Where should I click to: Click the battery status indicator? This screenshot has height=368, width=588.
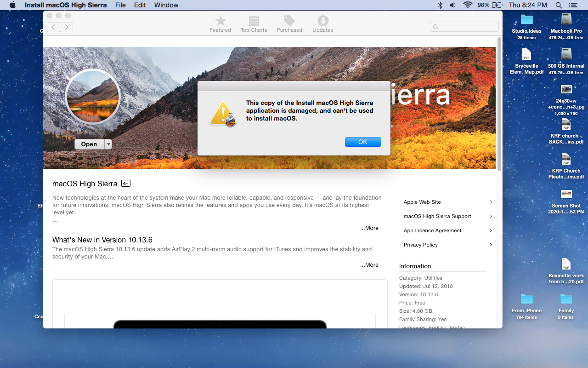point(489,5)
